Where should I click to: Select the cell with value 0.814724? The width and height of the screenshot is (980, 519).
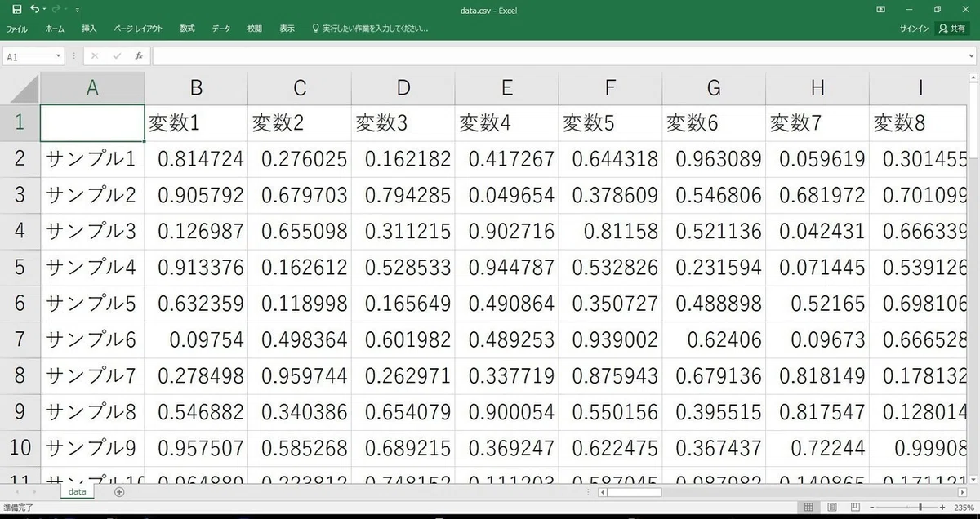(x=196, y=159)
